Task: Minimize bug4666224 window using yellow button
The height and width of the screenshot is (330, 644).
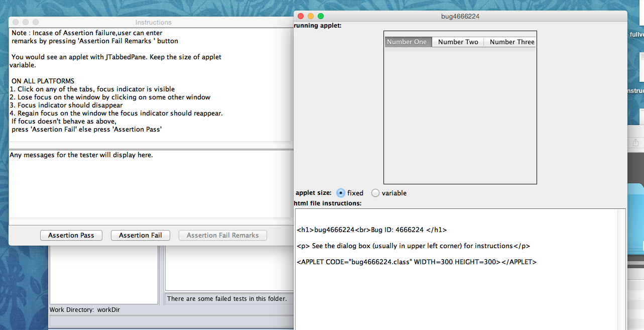Action: coord(311,16)
